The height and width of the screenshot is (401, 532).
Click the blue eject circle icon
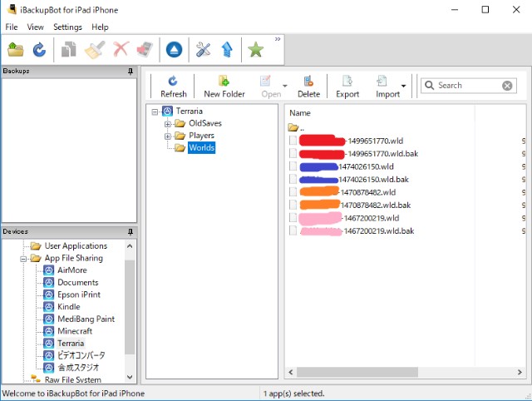click(174, 50)
